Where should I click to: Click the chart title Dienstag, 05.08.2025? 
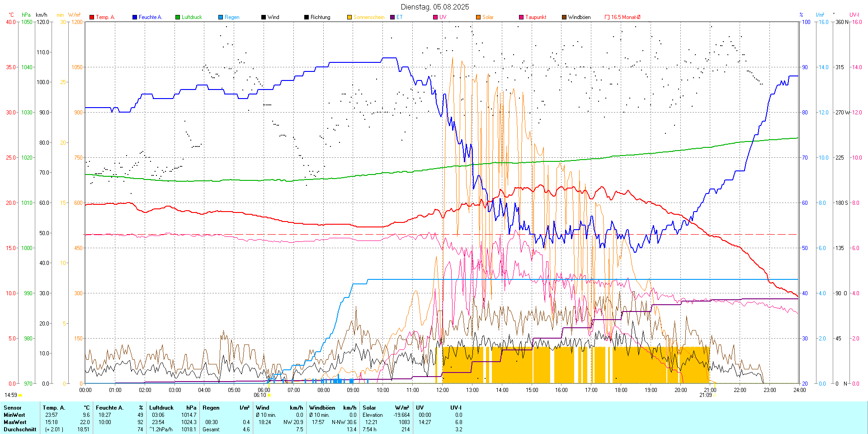434,7
